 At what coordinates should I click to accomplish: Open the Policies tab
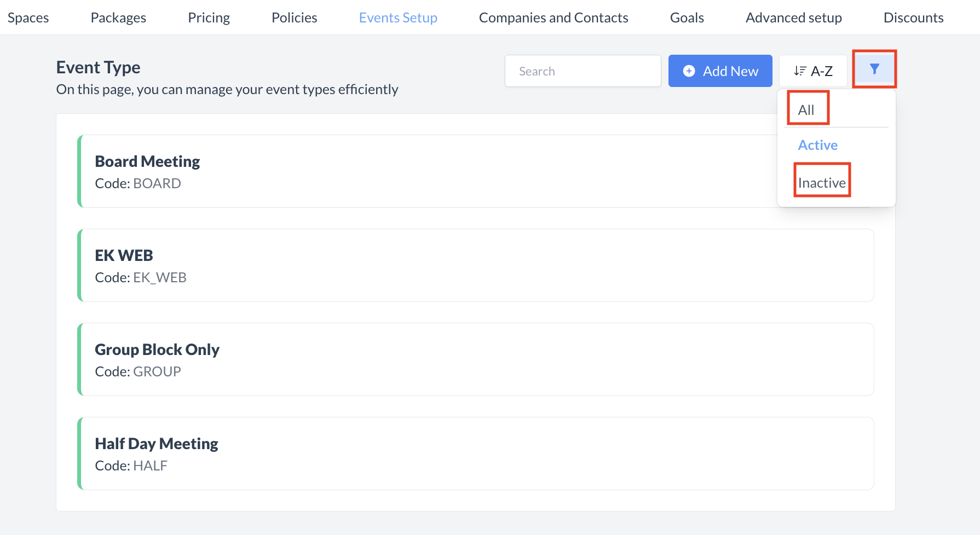(294, 18)
